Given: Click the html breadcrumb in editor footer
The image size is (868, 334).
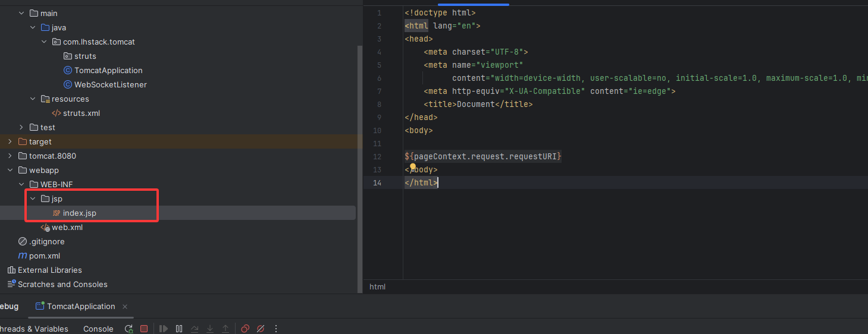Looking at the screenshot, I should click(x=377, y=286).
